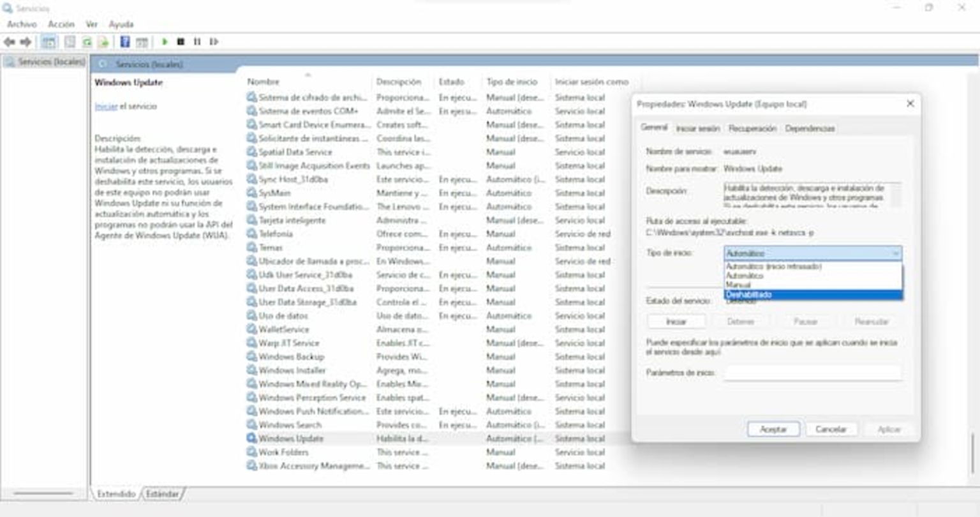
Task: Open the Ver menu
Action: pos(92,24)
